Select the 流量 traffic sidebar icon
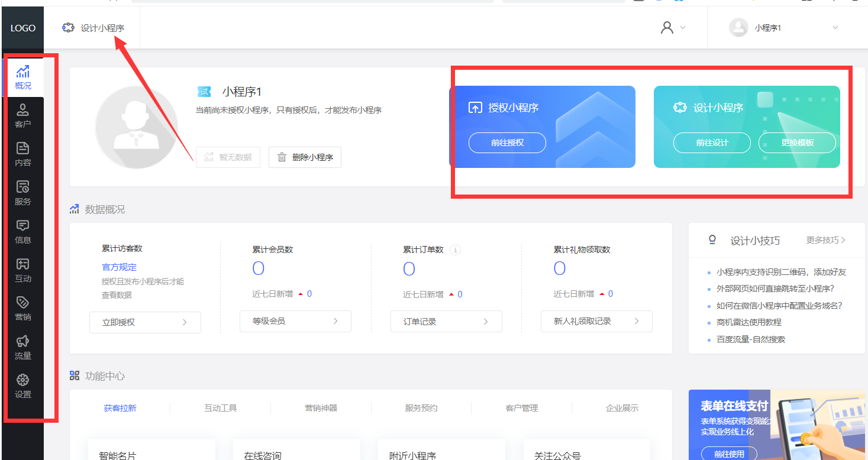This screenshot has height=460, width=868. [x=22, y=348]
